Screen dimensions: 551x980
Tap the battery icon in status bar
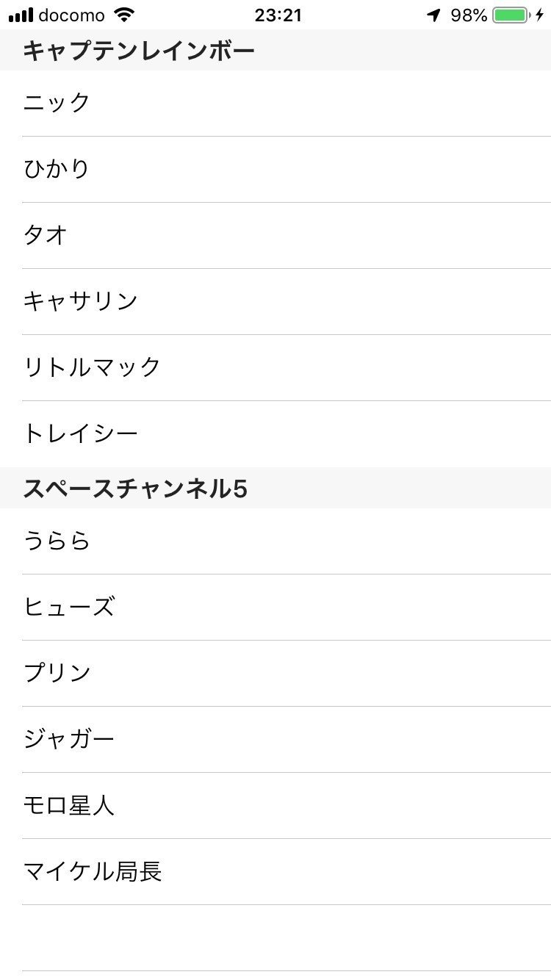[511, 15]
